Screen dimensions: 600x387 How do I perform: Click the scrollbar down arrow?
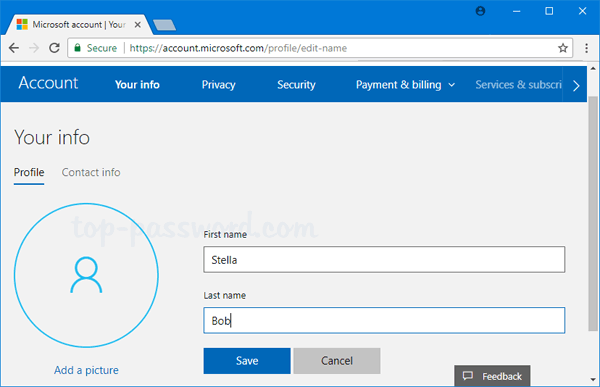click(593, 380)
